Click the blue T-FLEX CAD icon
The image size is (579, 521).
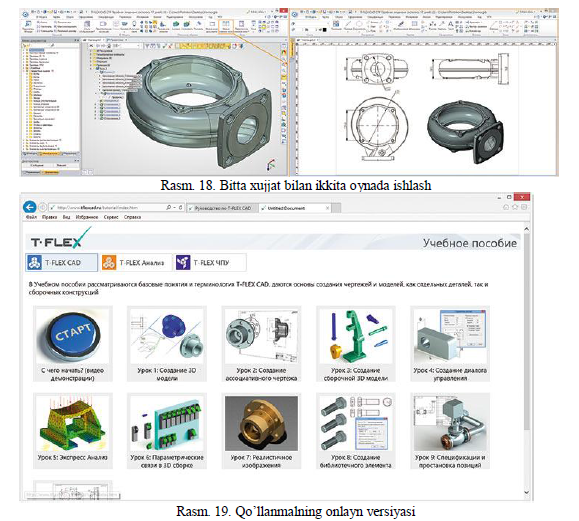pos(35,263)
